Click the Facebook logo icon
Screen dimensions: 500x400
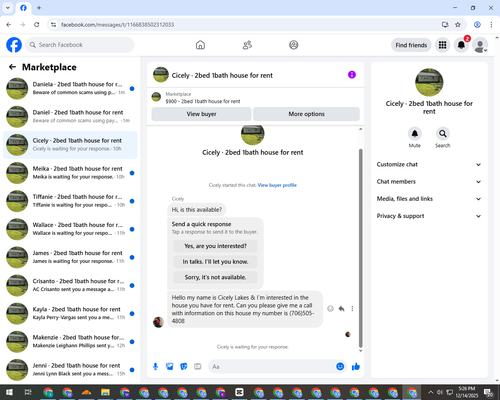point(14,45)
